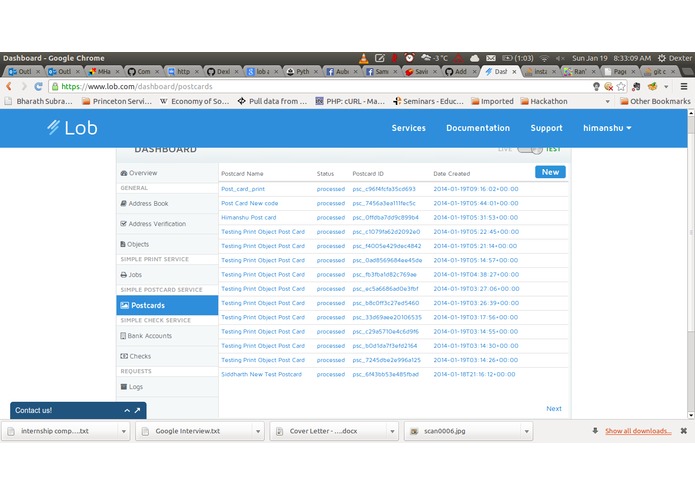Open the Dexter session gear menu
The height and width of the screenshot is (494, 695).
coord(674,58)
